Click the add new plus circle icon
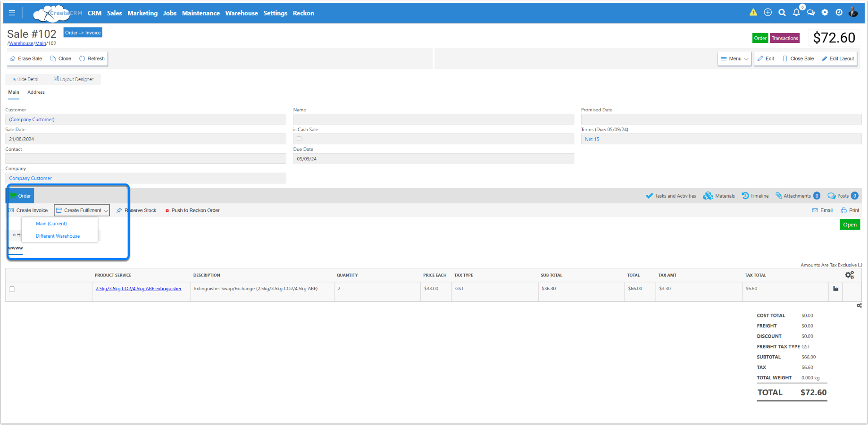 click(768, 13)
